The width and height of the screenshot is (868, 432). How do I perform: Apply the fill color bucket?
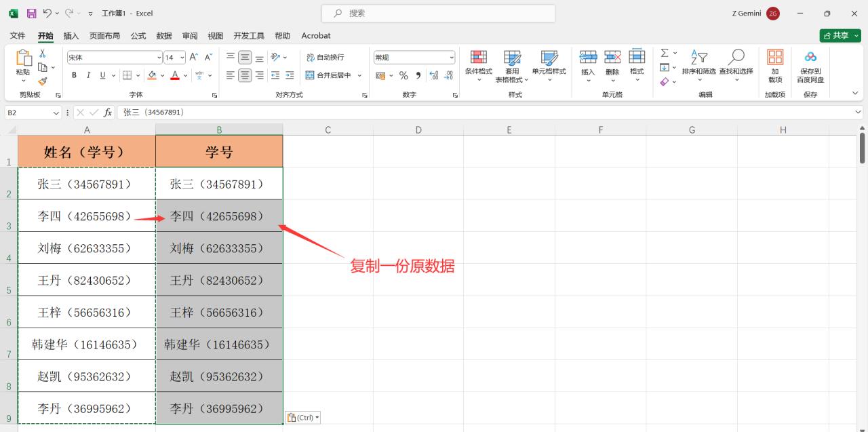point(152,75)
